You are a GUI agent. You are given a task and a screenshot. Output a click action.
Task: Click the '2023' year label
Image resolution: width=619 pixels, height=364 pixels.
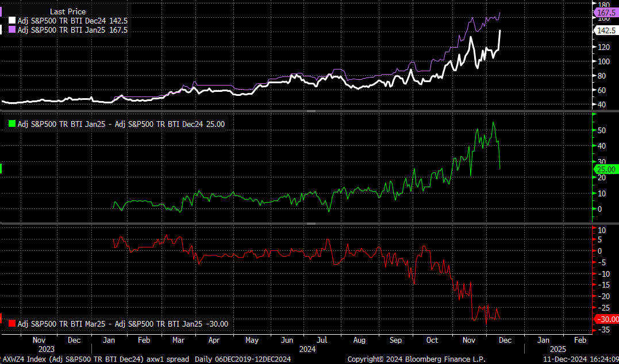click(x=46, y=349)
